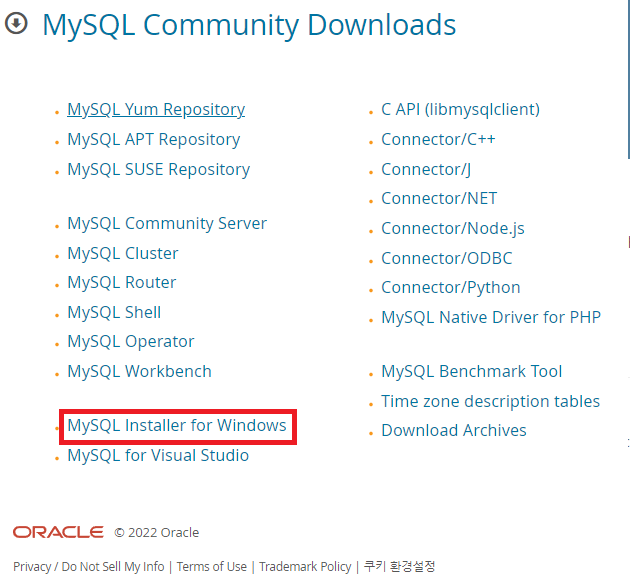Open the MySQL APT Repository link
The width and height of the screenshot is (630, 584).
click(x=153, y=139)
